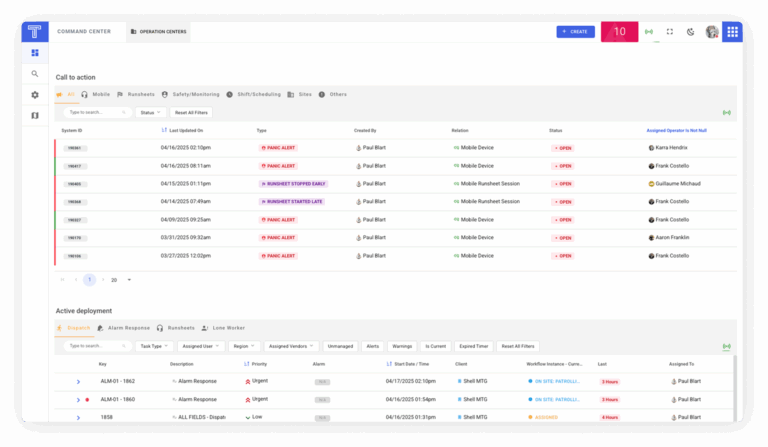
Task: Switch to the Mobile tab
Action: tap(96, 94)
